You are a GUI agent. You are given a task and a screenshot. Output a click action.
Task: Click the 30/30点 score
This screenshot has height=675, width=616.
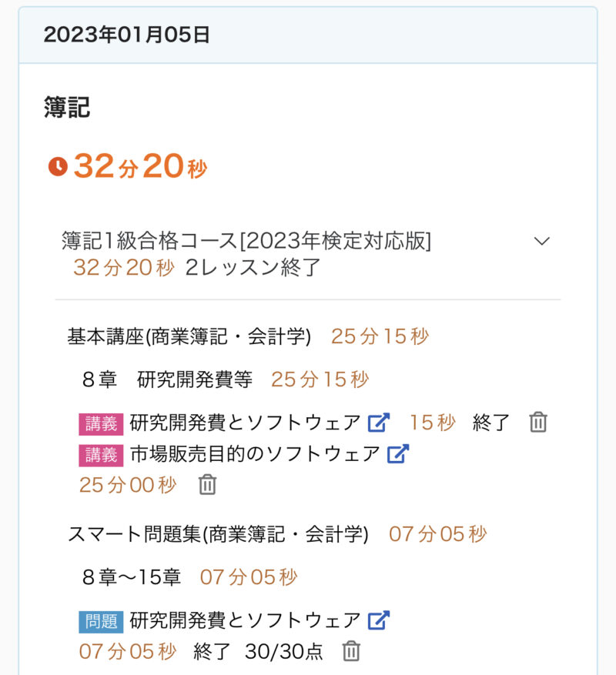pos(284,651)
